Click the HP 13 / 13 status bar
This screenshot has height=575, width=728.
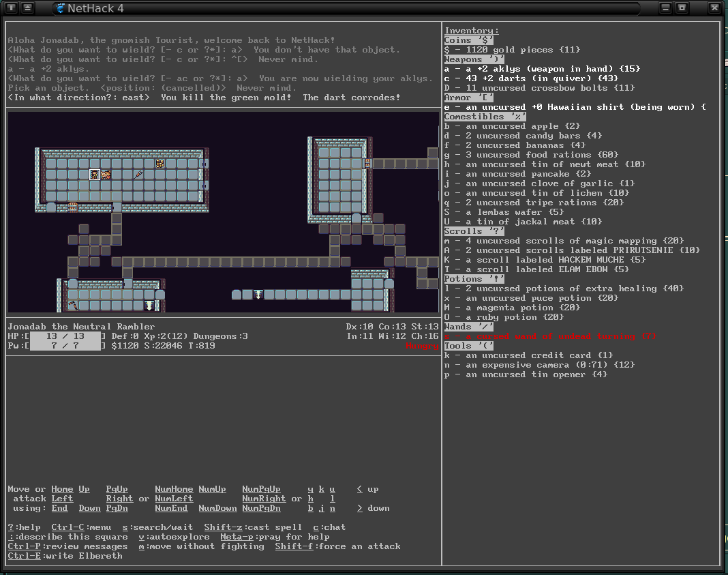point(65,336)
